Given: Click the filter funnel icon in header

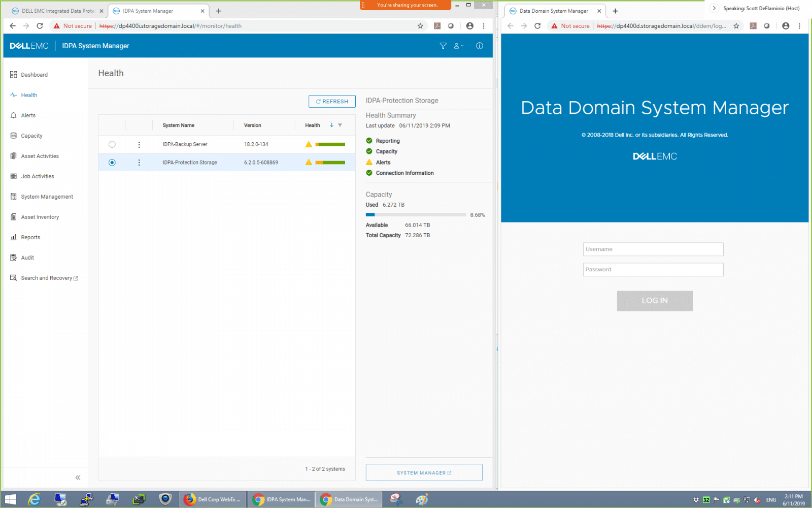Looking at the screenshot, I should [x=443, y=46].
